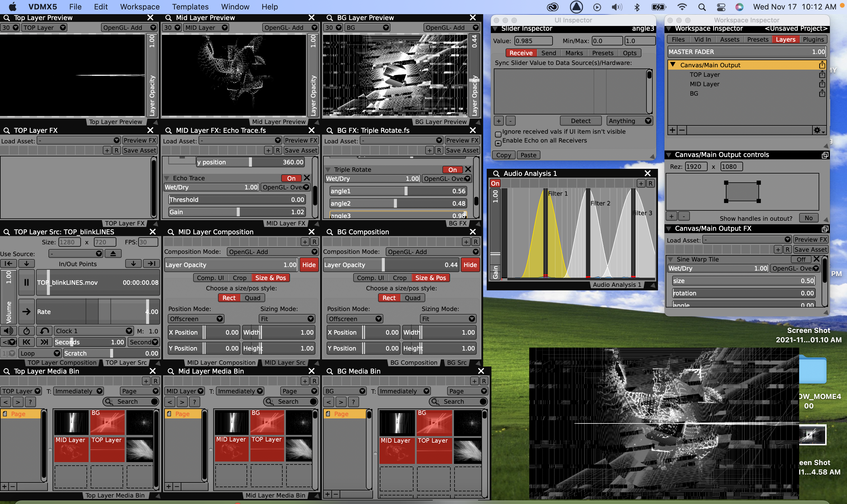This screenshot has height=504, width=847.
Task: Click the eject source button
Action: pos(113,254)
